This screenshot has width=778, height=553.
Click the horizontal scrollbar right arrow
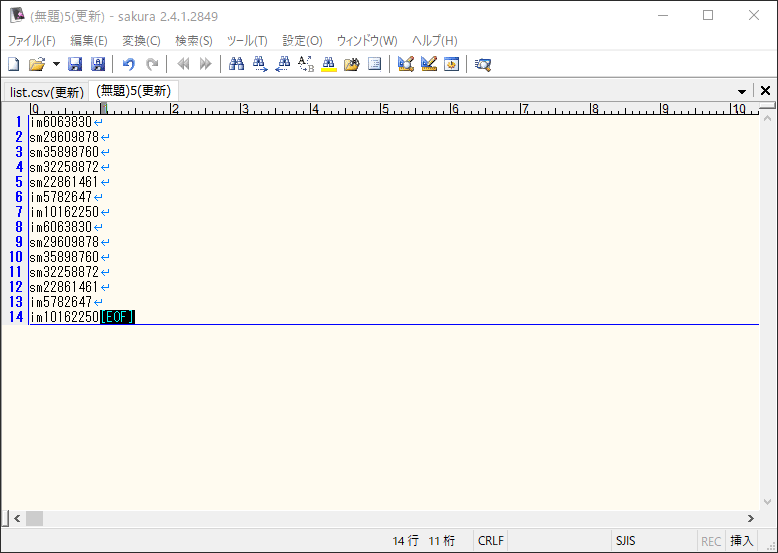coord(751,518)
